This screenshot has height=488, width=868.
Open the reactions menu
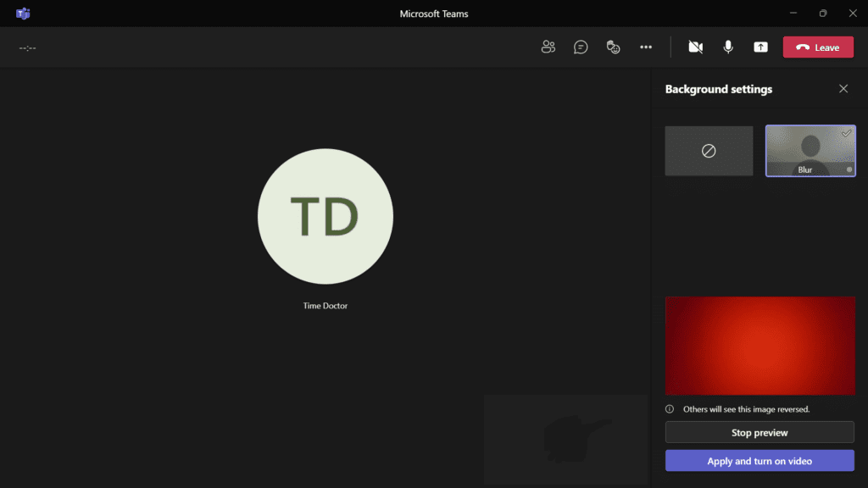613,47
